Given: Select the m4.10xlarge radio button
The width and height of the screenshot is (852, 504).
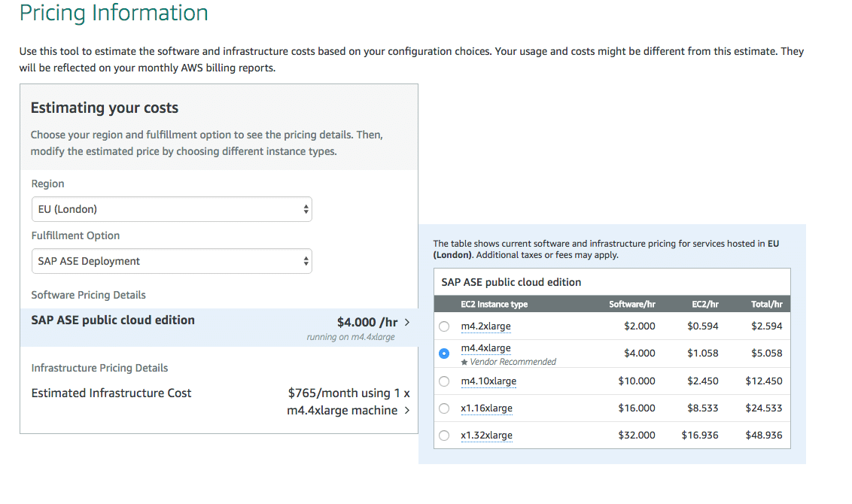Looking at the screenshot, I should point(444,381).
